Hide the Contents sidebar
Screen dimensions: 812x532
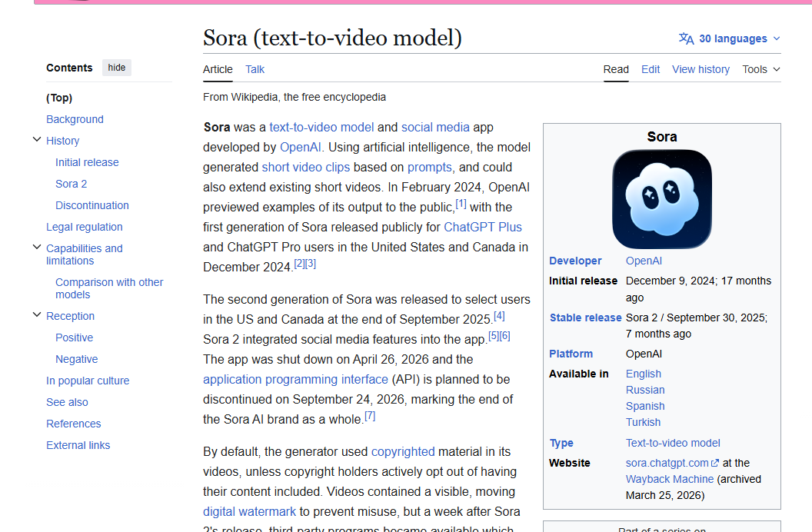tap(117, 68)
